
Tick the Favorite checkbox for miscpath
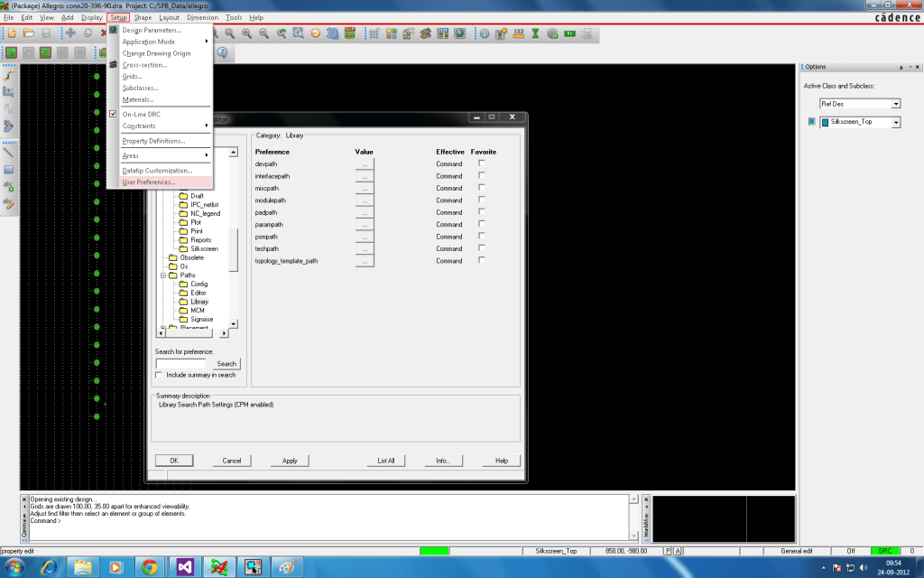coord(482,188)
